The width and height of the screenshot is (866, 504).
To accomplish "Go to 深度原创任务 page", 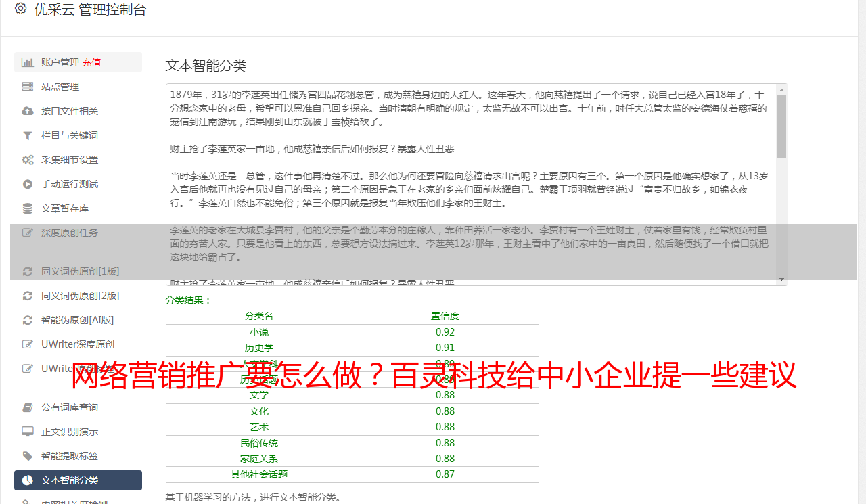I will (70, 233).
